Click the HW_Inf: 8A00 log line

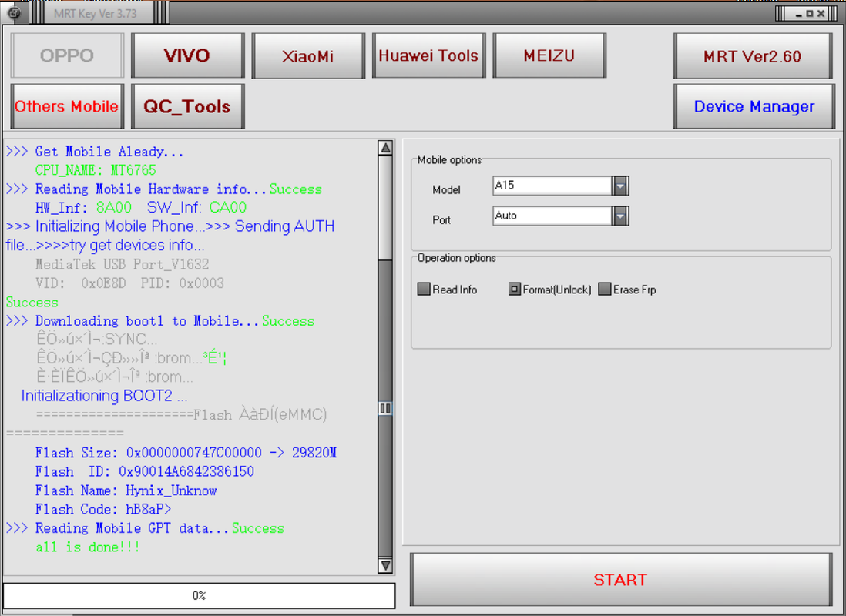click(x=141, y=208)
